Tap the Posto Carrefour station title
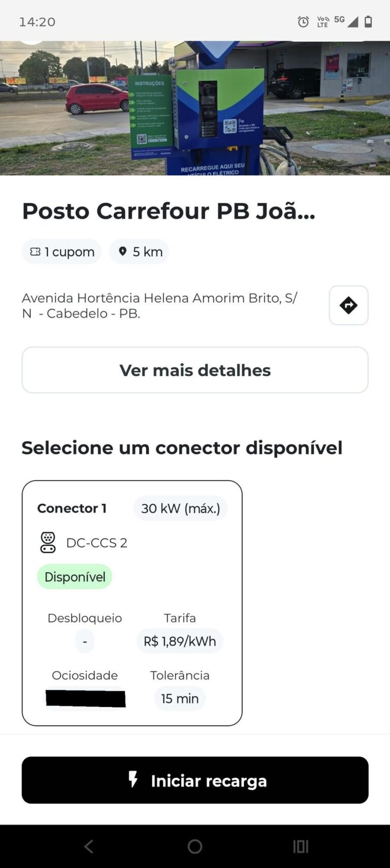The height and width of the screenshot is (868, 390). tap(169, 211)
